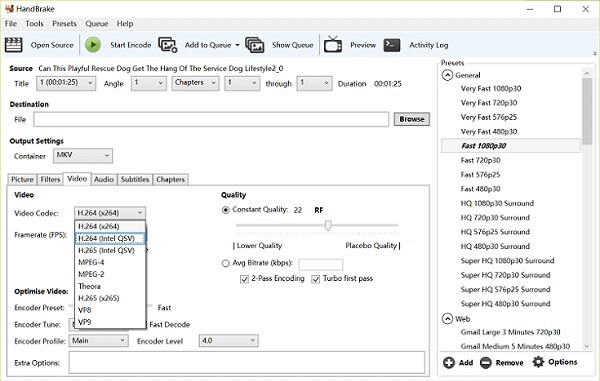Screen dimensions: 600x381
Task: Choose VP9 codec option
Action: pos(110,322)
